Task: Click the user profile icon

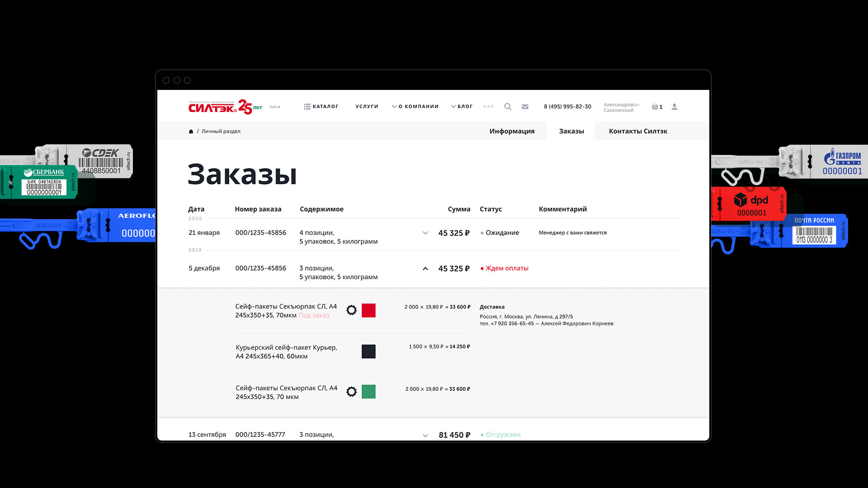Action: point(674,107)
